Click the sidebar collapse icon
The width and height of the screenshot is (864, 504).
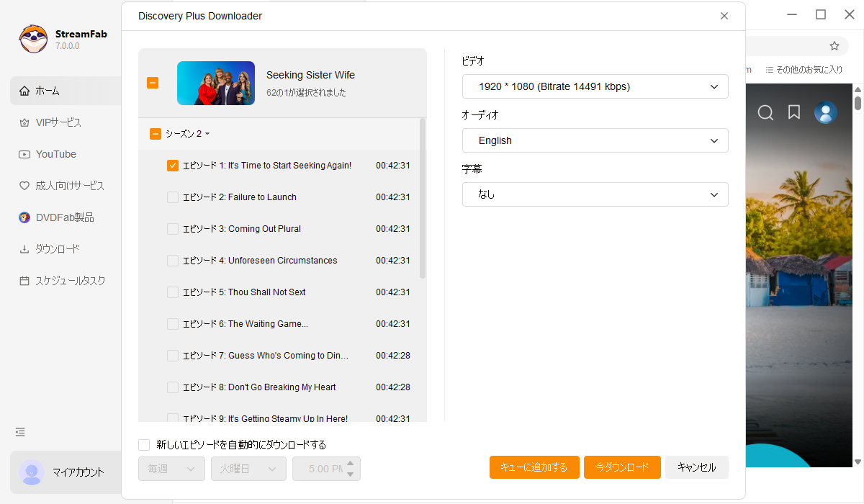[x=20, y=432]
